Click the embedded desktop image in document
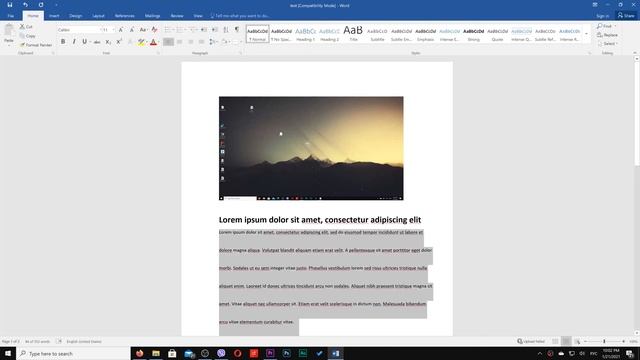640x360 pixels. 311,148
